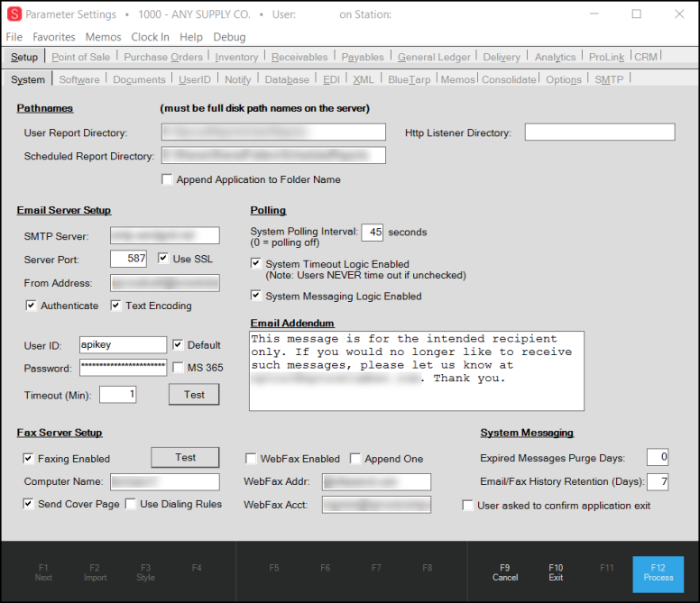Click the System Polling Interval field
The height and width of the screenshot is (603, 700).
tap(373, 233)
